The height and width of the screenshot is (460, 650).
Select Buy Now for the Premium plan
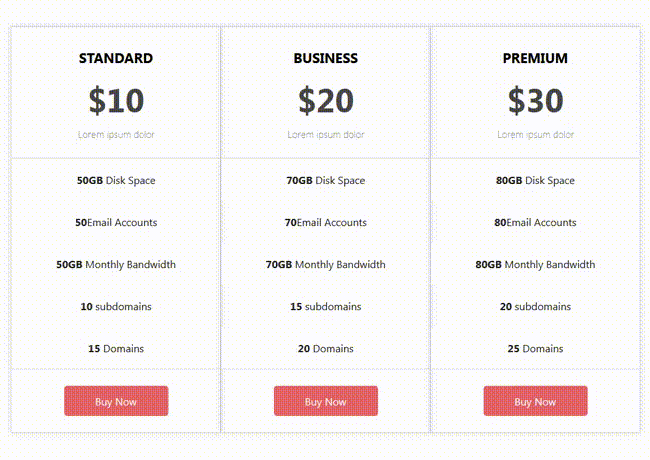click(x=535, y=401)
